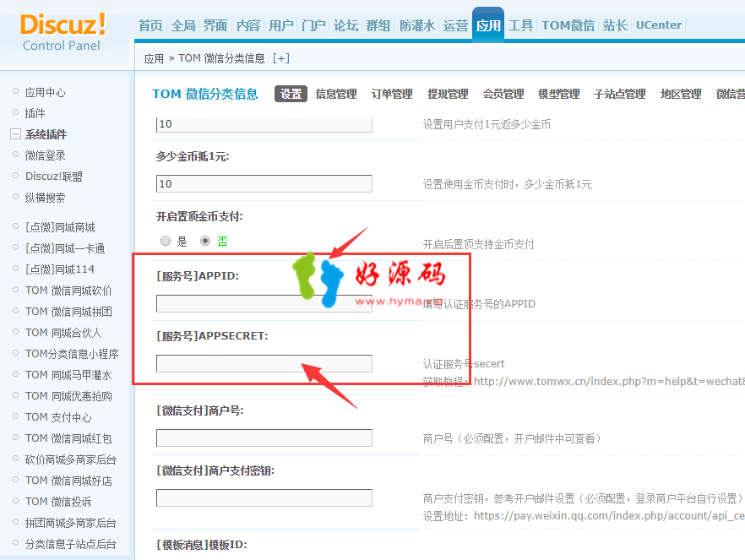
Task: Select 否 for 开启置顶金币支付
Action: coord(204,241)
